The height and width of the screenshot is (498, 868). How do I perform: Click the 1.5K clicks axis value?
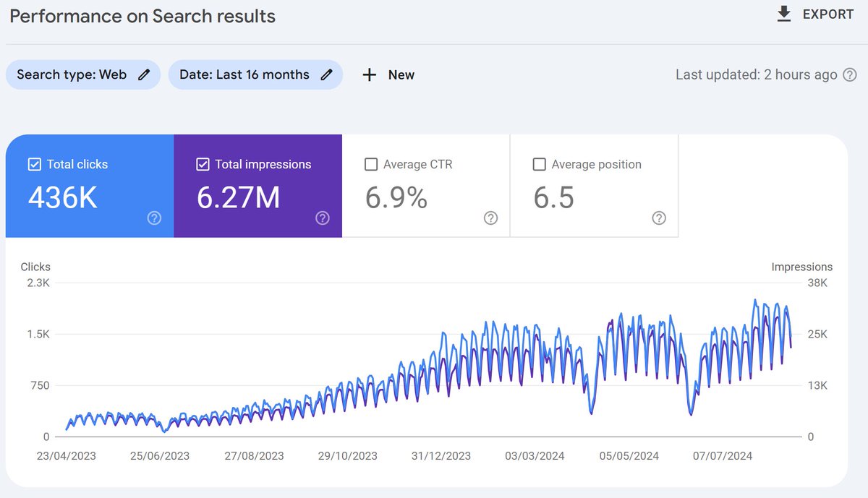tap(38, 334)
